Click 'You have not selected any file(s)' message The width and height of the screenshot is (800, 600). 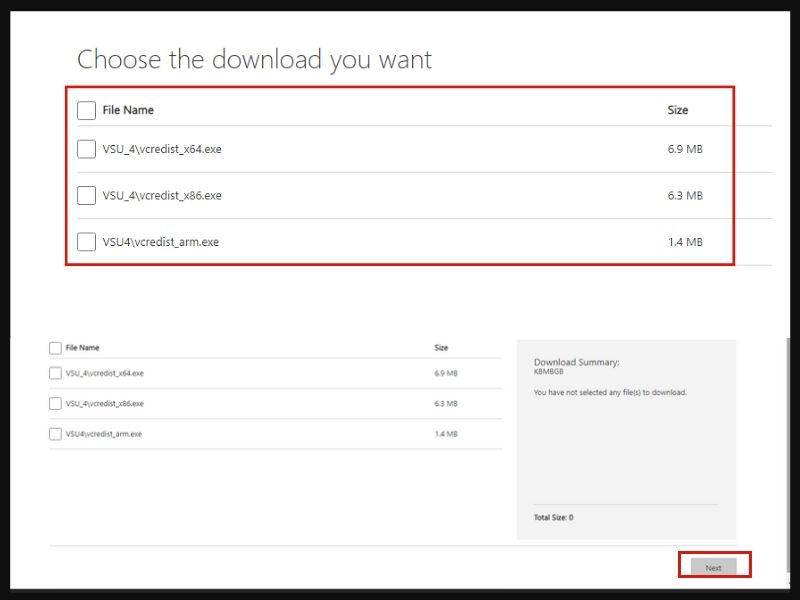pyautogui.click(x=610, y=392)
